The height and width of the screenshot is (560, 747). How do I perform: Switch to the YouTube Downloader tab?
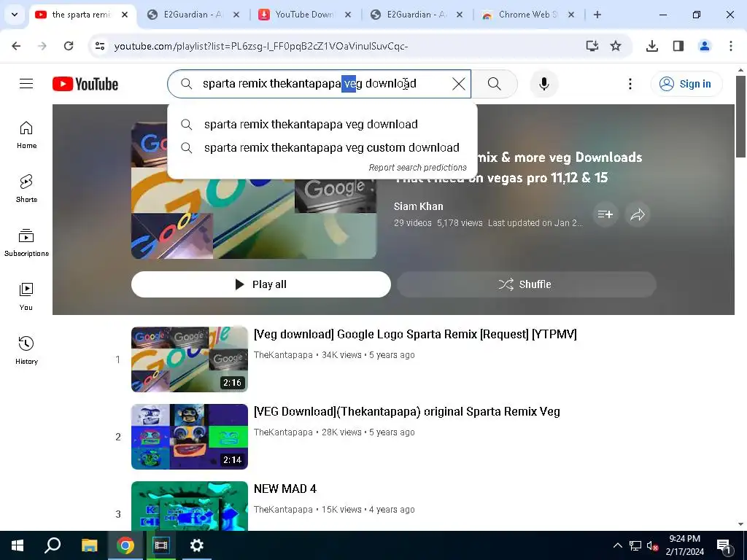(x=306, y=15)
